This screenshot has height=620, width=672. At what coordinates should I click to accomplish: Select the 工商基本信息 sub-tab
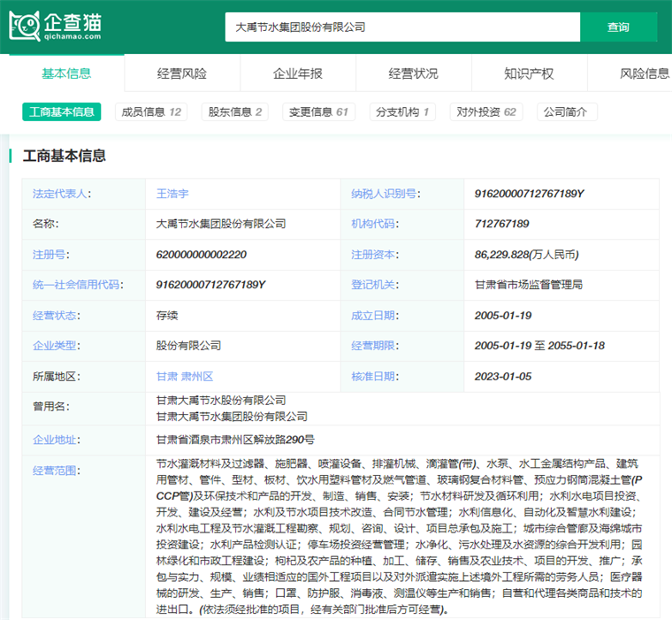62,112
